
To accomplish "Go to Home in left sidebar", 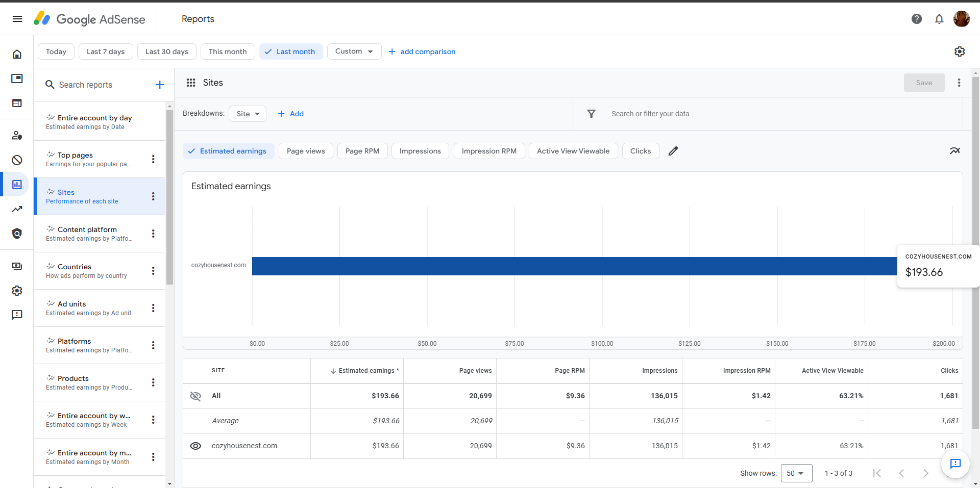I will tap(17, 54).
